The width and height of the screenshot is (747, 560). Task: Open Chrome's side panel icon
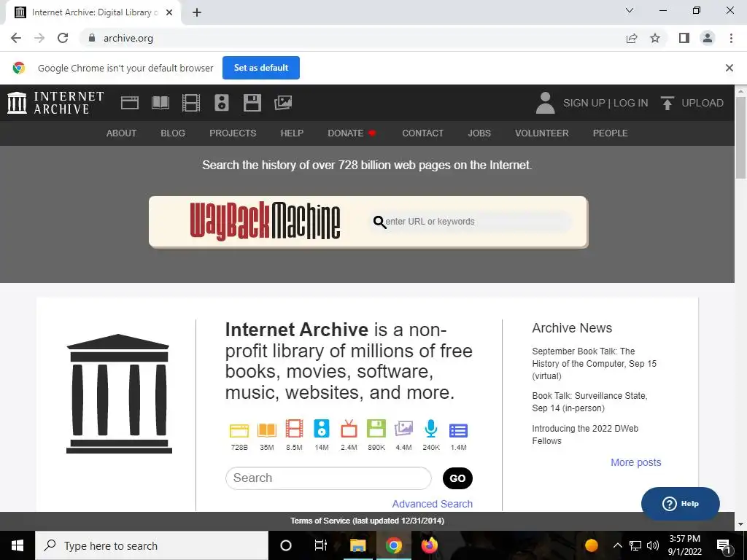click(684, 38)
